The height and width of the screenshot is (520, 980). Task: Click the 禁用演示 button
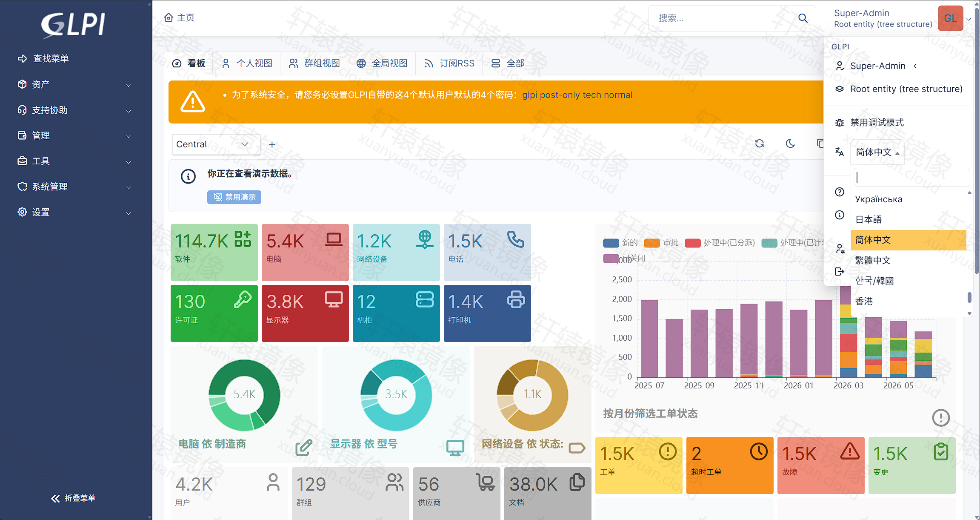pos(234,197)
